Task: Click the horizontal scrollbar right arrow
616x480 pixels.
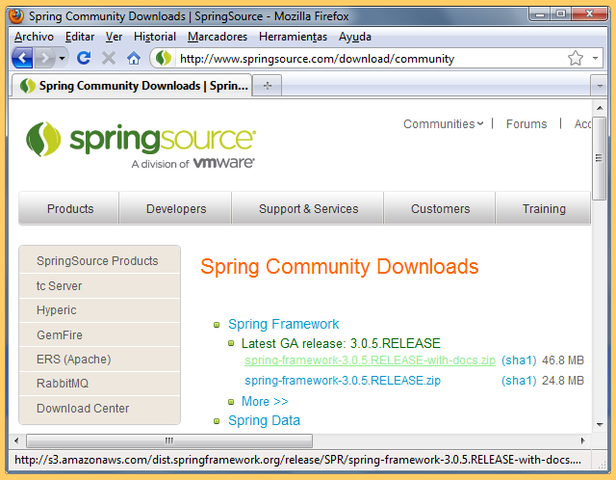Action: (x=583, y=441)
